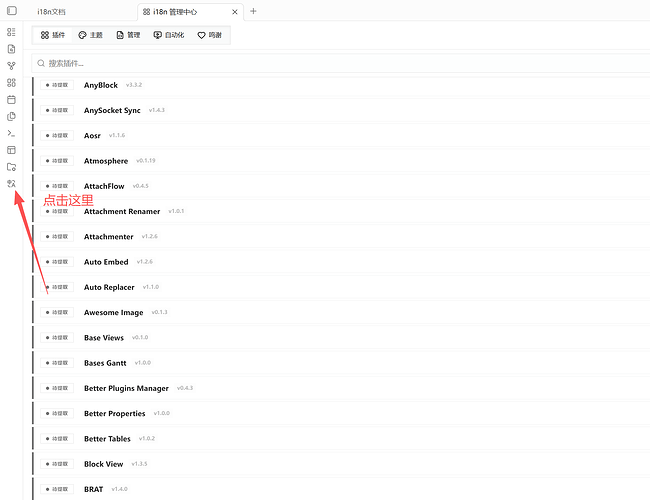Select the Bases Gantt plugin name
This screenshot has height=500, width=650.
pos(105,363)
